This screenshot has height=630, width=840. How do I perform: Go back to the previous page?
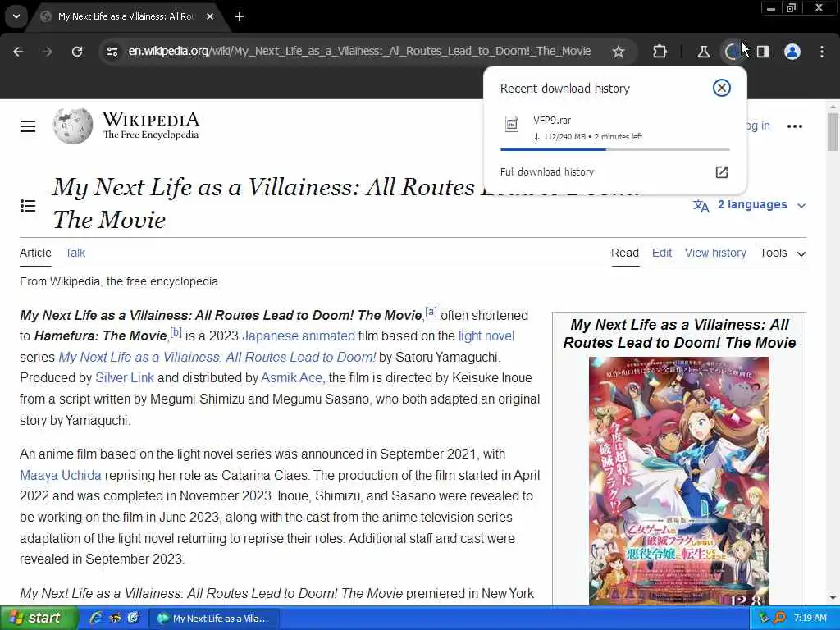tap(18, 52)
